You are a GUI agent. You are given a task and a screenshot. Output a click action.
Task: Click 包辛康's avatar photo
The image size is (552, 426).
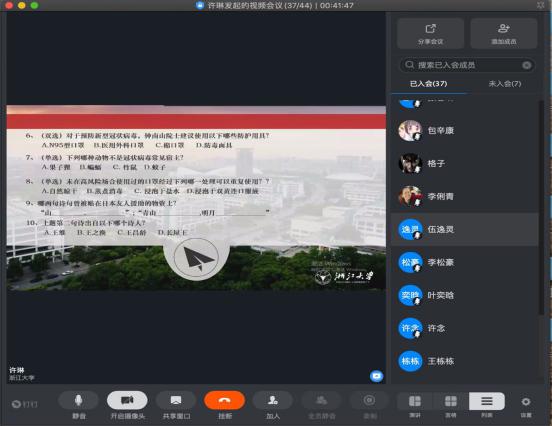[410, 130]
